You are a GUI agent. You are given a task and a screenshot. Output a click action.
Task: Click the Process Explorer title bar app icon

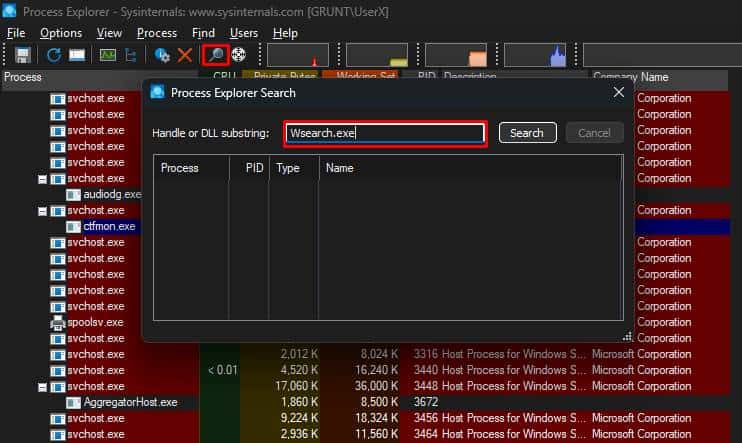pos(9,10)
